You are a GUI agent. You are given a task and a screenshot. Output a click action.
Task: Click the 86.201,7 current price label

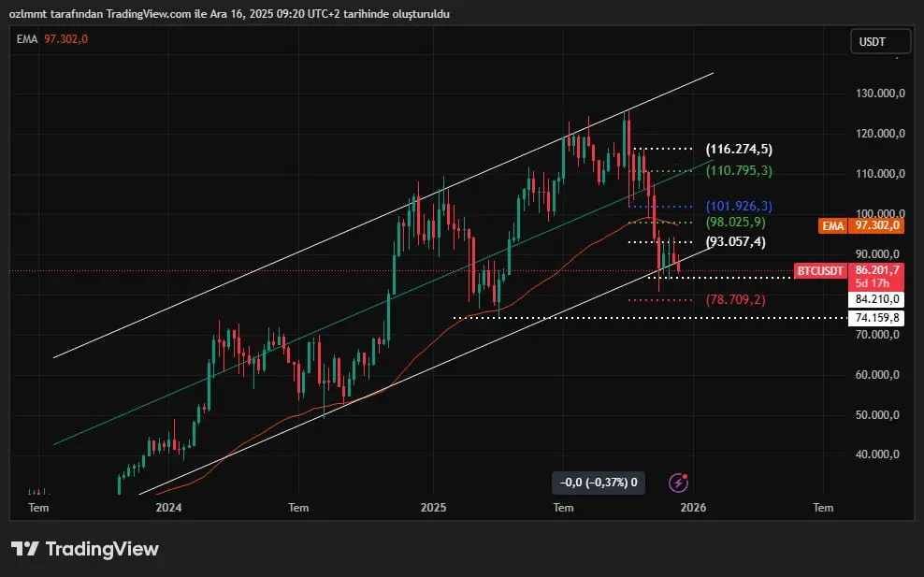[877, 270]
